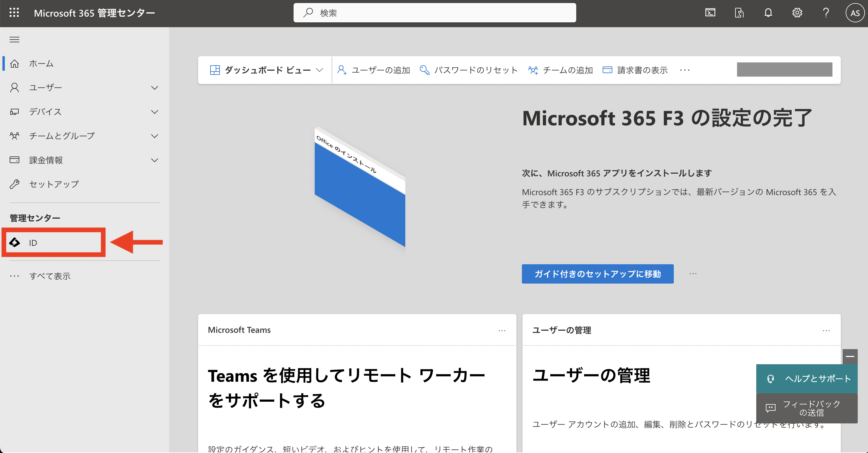Click the gray redacted box in toolbar
The image size is (868, 453).
[784, 69]
